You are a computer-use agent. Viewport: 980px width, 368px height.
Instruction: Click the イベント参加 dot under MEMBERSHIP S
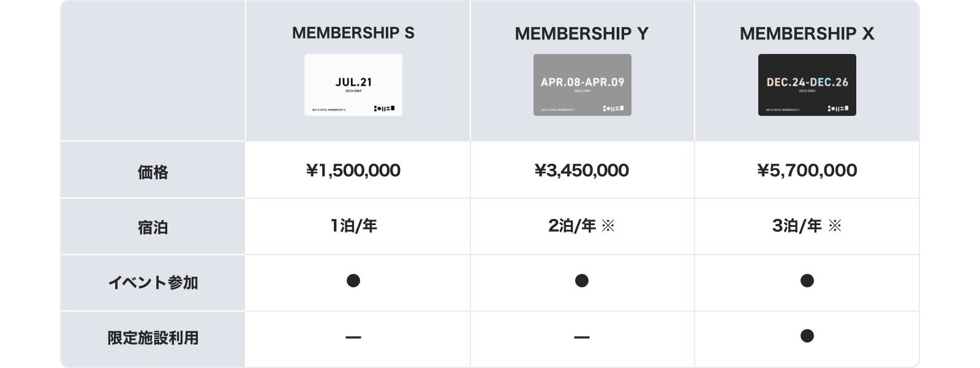pos(353,280)
